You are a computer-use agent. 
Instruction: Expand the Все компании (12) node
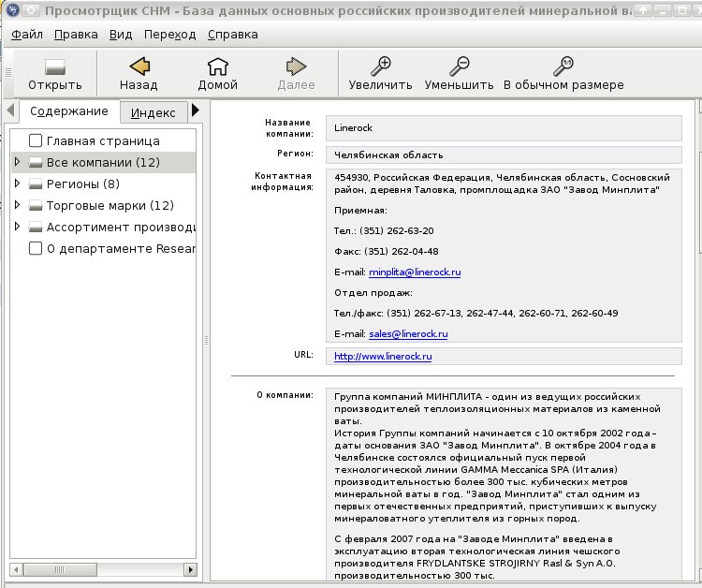pyautogui.click(x=17, y=162)
